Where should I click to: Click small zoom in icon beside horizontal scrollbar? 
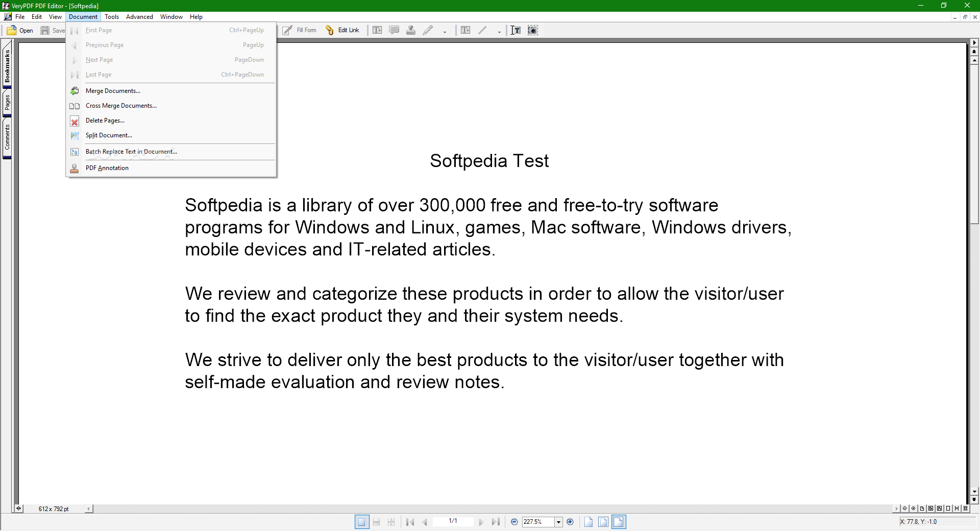click(913, 509)
